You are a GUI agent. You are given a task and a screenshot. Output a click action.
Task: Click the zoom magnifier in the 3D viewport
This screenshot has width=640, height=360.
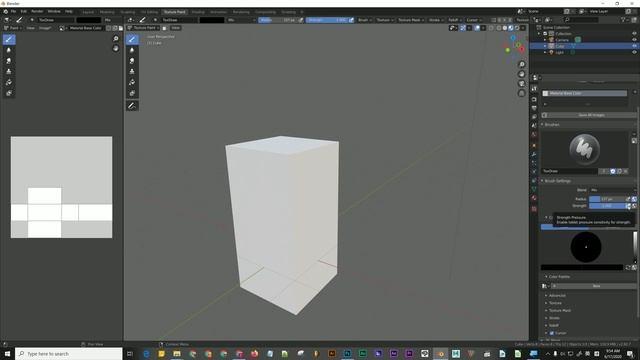point(522,64)
